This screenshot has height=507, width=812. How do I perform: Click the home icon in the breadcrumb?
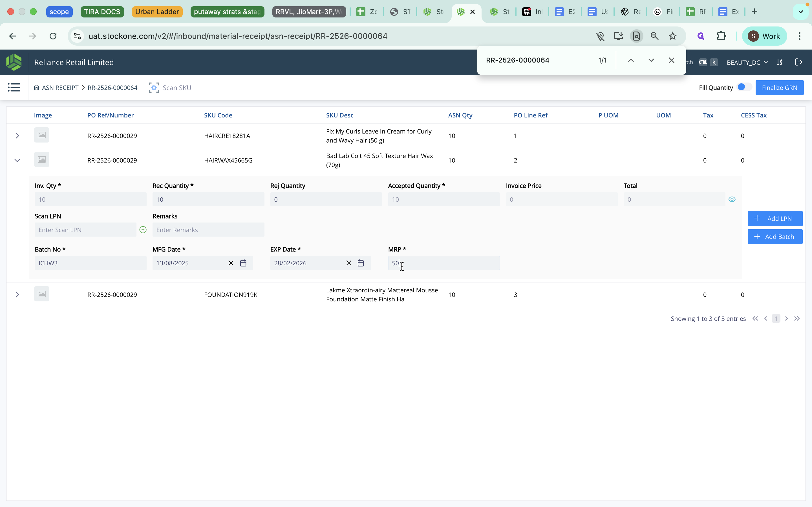coord(37,88)
